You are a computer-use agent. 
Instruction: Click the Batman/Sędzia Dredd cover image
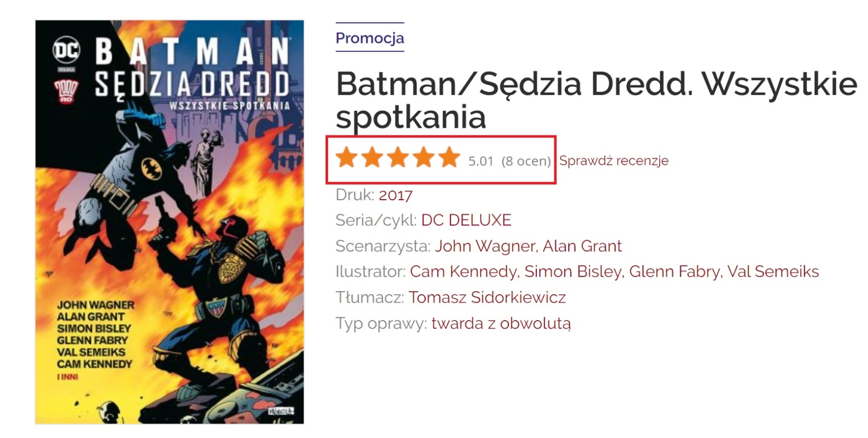coord(169,222)
